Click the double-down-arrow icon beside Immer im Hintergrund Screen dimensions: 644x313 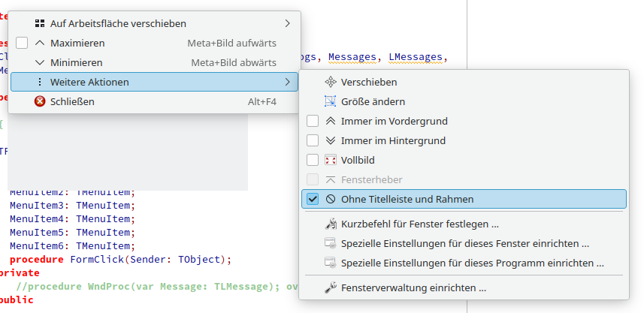[x=330, y=140]
